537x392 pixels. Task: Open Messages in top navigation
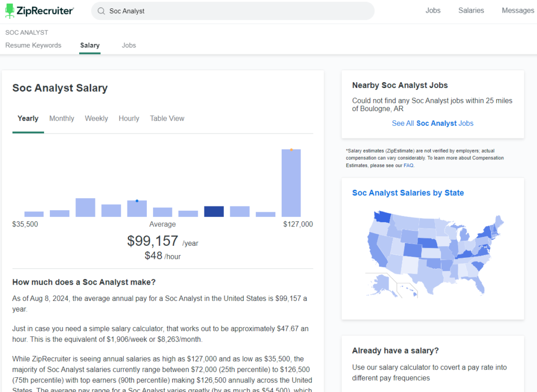coord(518,10)
